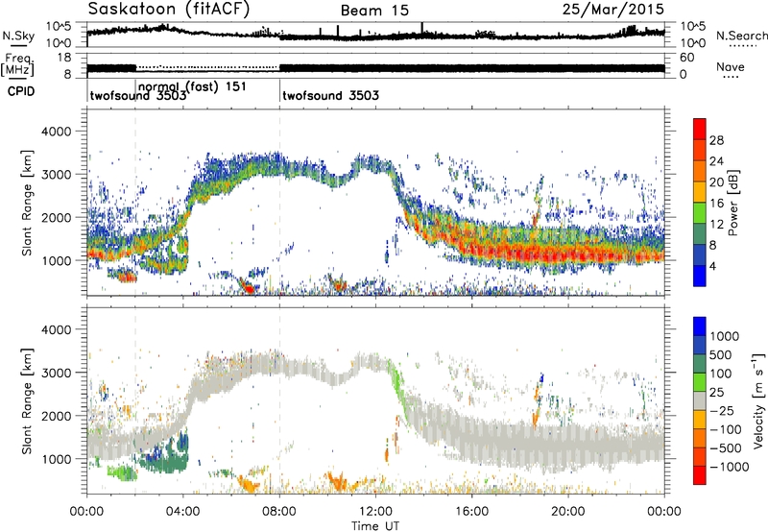Click the 16 tick on Power colorbar

point(716,204)
